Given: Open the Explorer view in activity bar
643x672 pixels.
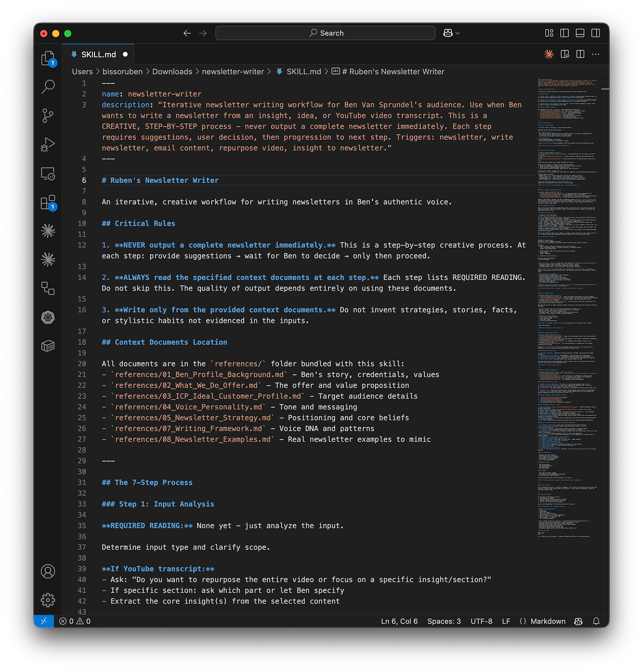Looking at the screenshot, I should [x=48, y=58].
